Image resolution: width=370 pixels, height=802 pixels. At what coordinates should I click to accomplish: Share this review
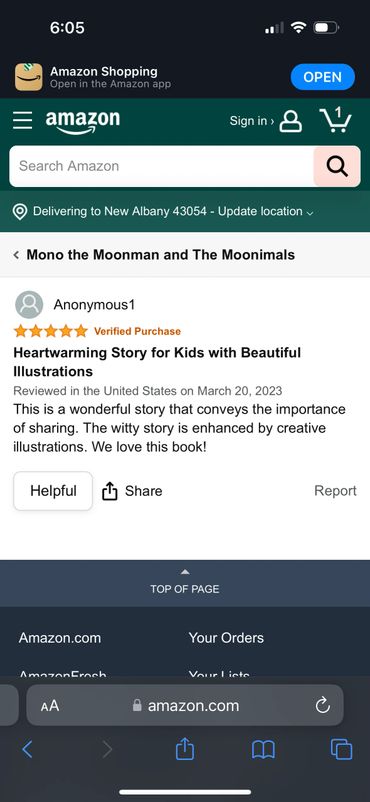click(132, 491)
